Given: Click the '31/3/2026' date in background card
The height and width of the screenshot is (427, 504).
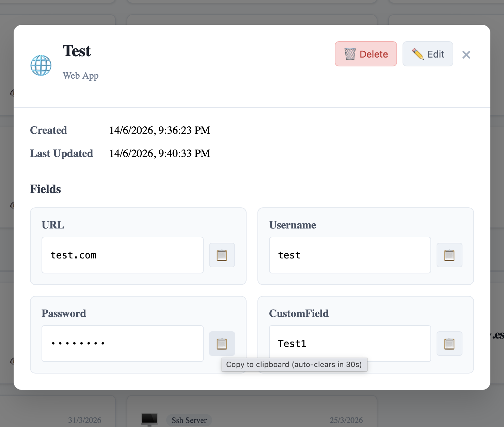Looking at the screenshot, I should click(x=85, y=421).
